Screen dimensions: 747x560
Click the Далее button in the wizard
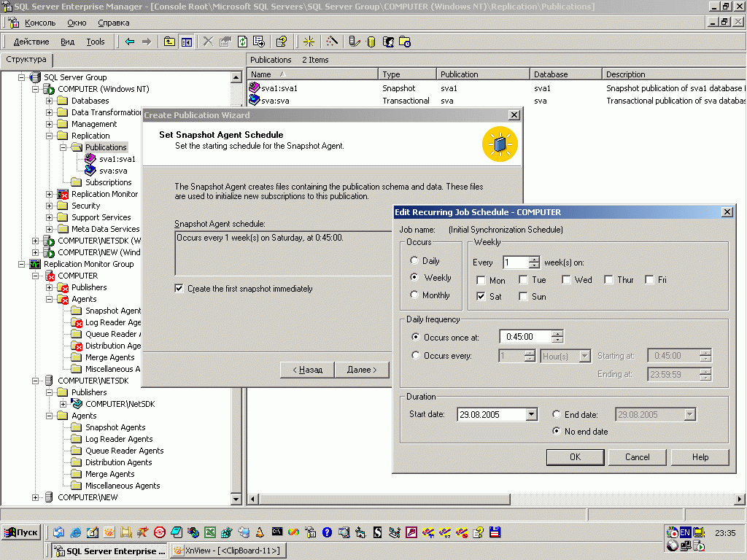[362, 370]
